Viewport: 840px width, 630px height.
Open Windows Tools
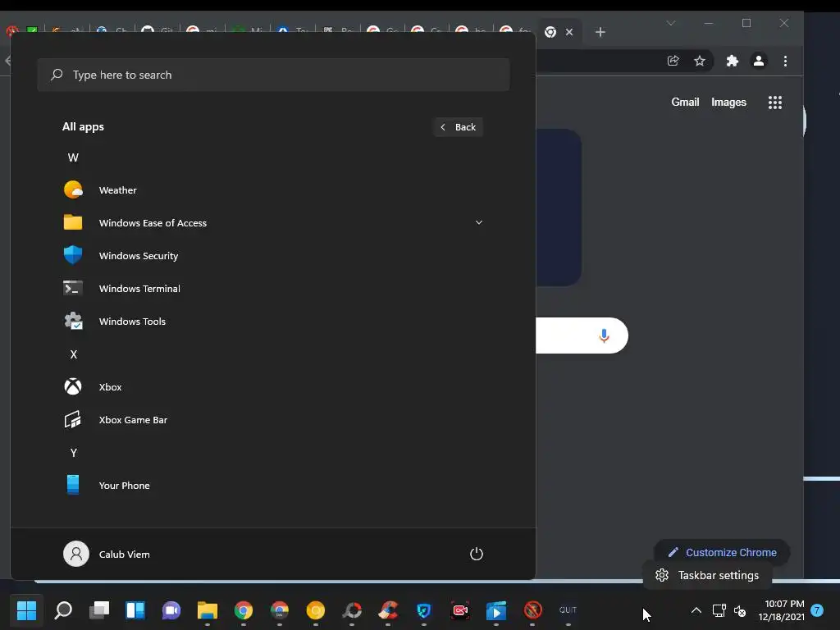click(x=273, y=322)
